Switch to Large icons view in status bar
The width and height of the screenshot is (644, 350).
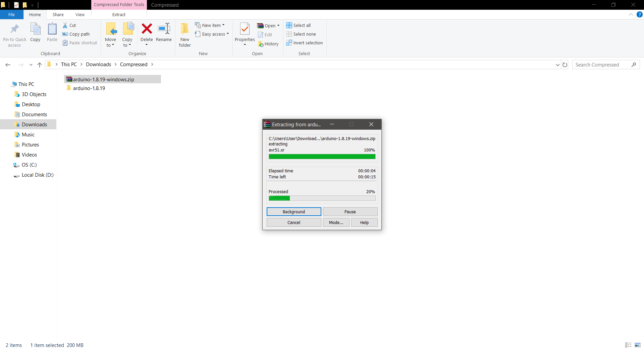[x=638, y=345]
